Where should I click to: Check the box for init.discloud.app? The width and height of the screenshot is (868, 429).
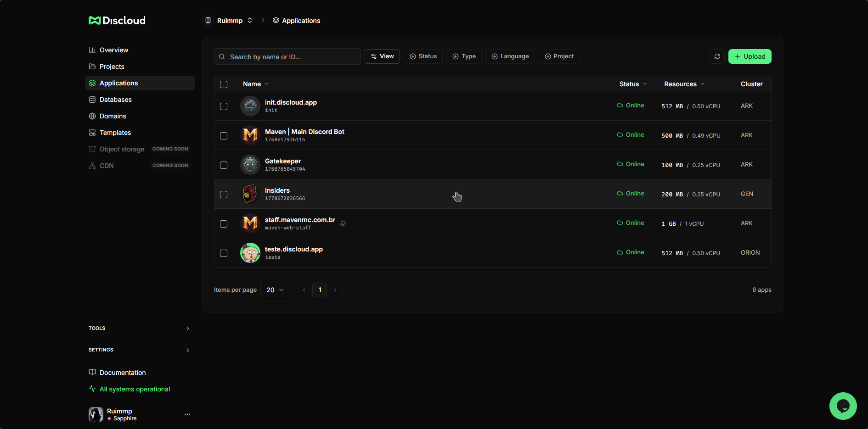224,106
